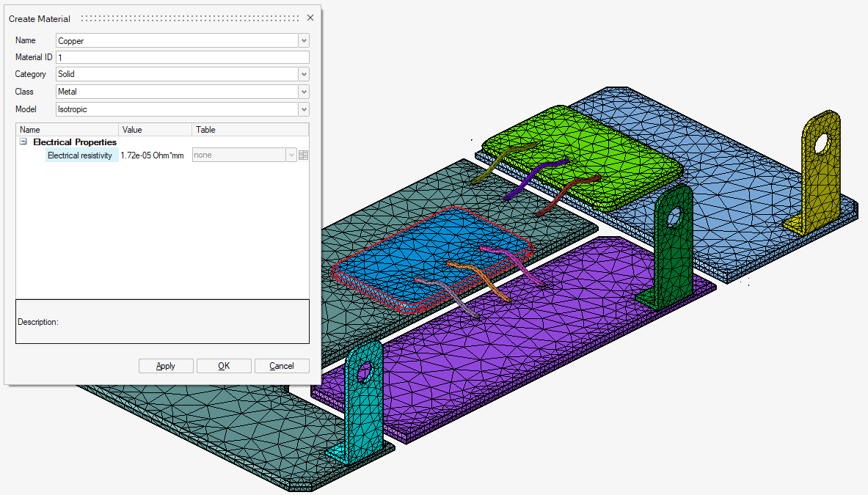Screen dimensions: 868x495
Task: Click the Cancel button
Action: tap(282, 366)
